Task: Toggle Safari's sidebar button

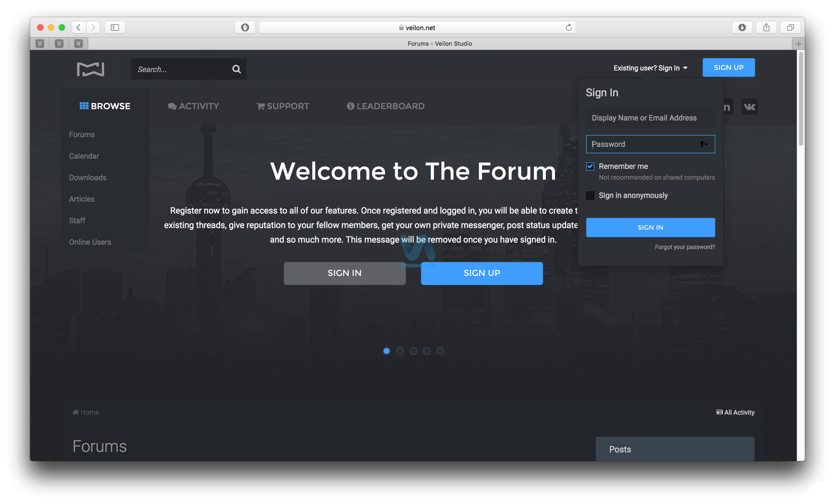Action: click(x=115, y=27)
